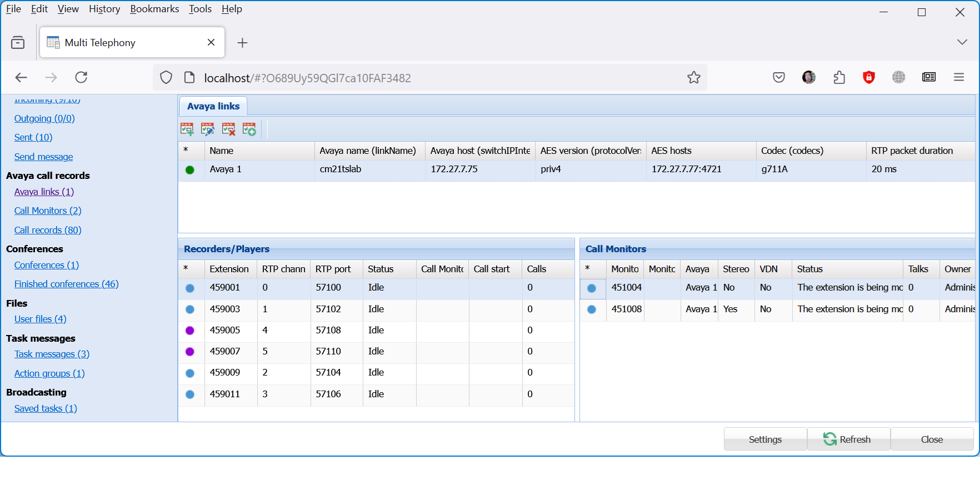Select monitor 451008 in Call Monitors
Screen dimensions: 980x480
click(626, 309)
